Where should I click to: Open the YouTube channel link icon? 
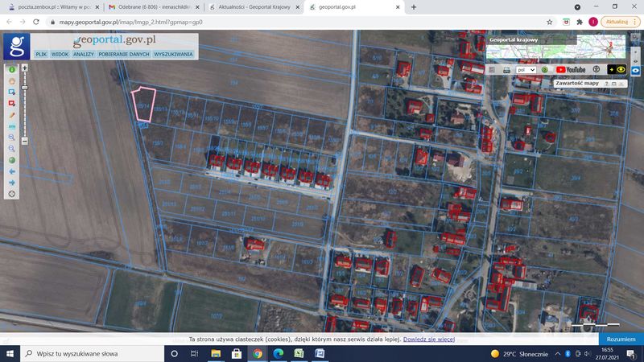tap(571, 70)
